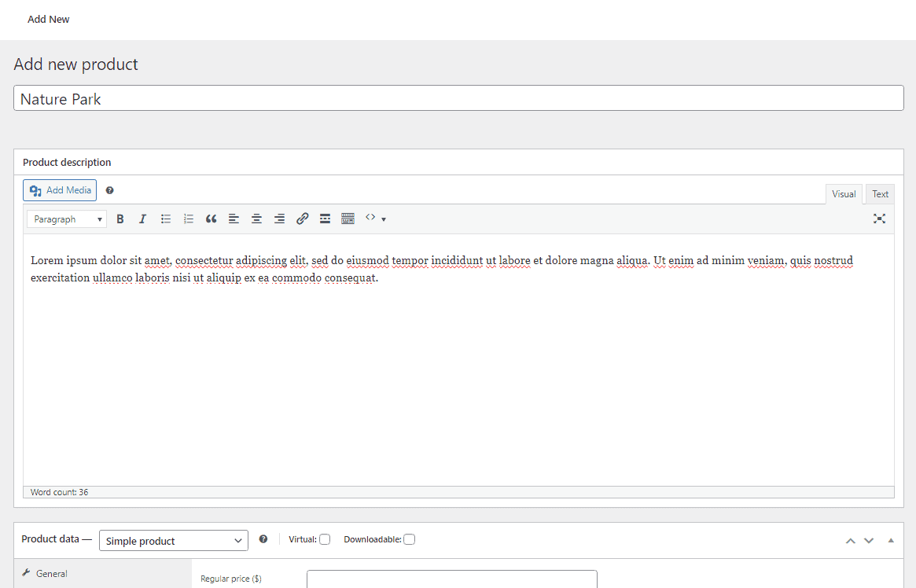Screen dimensions: 916x588
Task: Insert a numbered list
Action: pyautogui.click(x=189, y=219)
